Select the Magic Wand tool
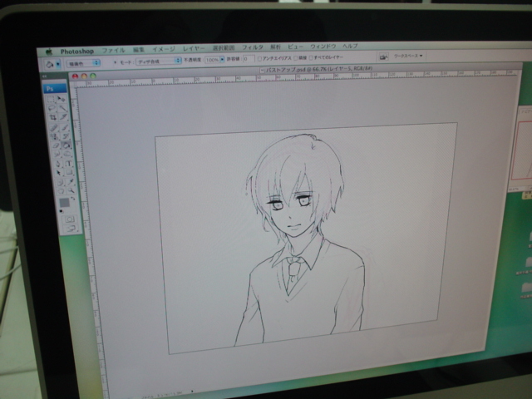This screenshot has height=399, width=532. click(63, 108)
